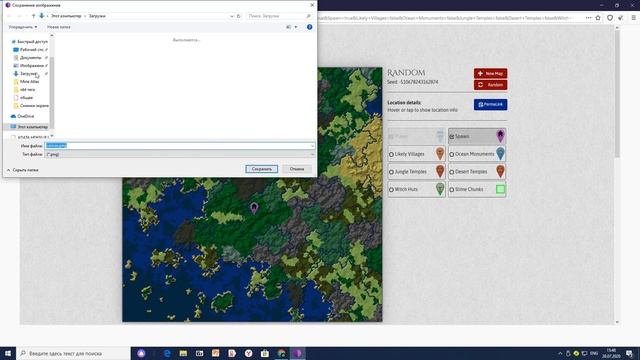Save the image with Сохранить

pos(262,169)
